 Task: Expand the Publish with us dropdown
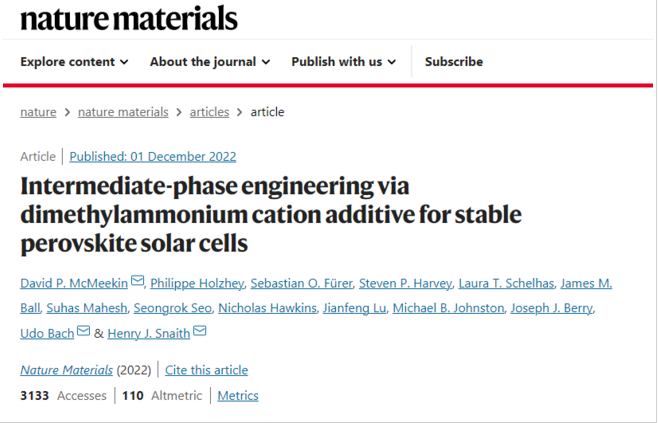343,62
